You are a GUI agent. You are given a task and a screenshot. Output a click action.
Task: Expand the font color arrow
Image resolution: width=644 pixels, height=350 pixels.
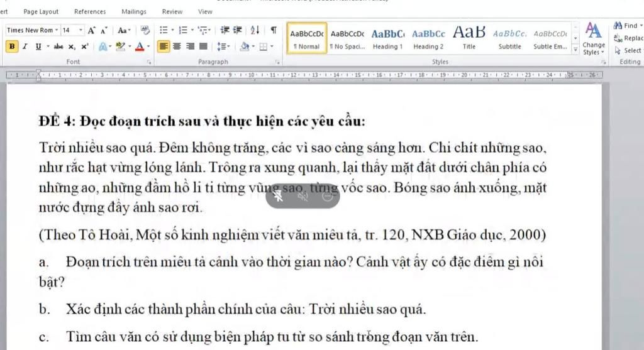148,46
